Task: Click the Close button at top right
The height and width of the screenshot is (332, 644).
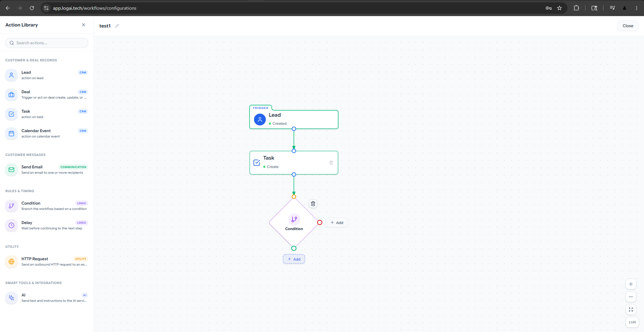Action: [x=628, y=26]
